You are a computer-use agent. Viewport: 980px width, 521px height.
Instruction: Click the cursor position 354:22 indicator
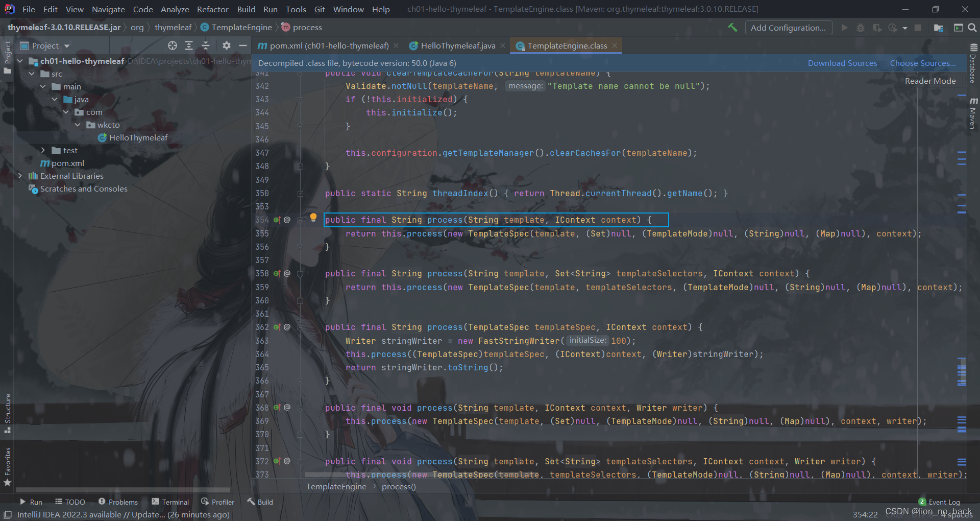click(865, 514)
